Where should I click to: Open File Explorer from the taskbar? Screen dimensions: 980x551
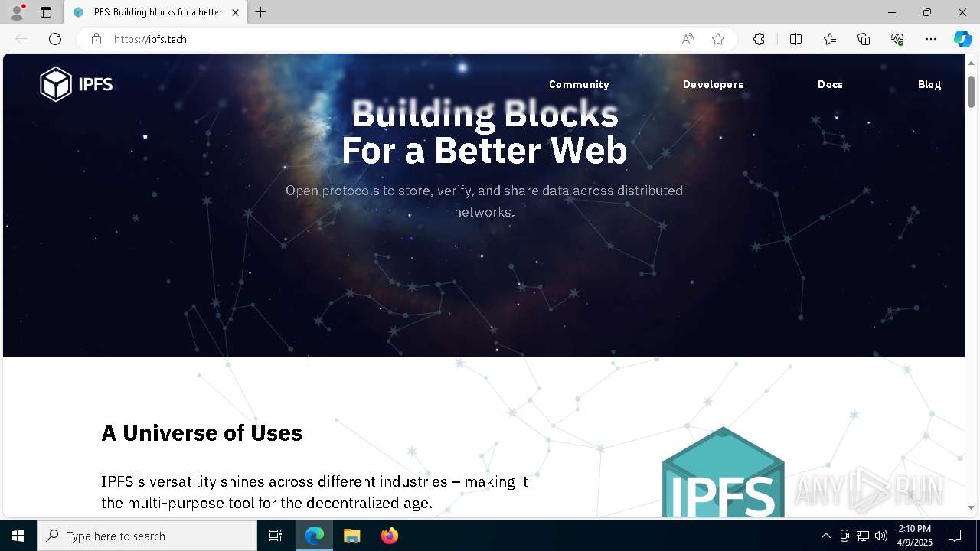click(x=351, y=536)
